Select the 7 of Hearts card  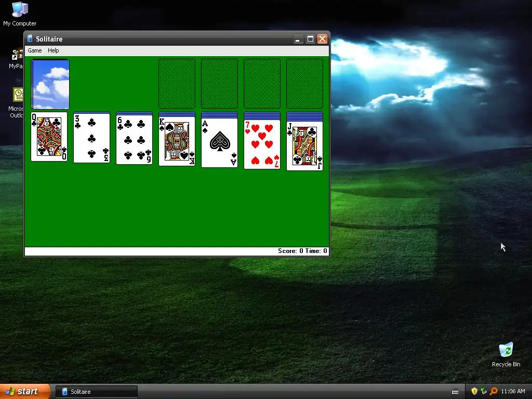262,144
